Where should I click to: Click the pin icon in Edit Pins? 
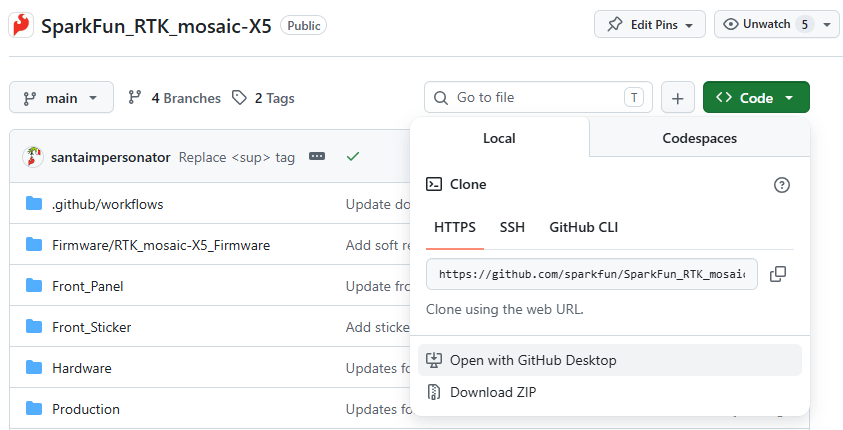[615, 24]
